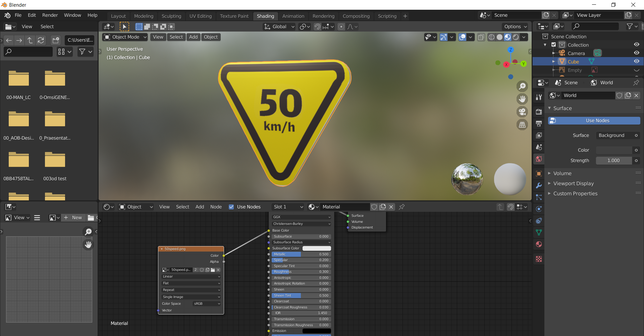
Task: Open the Modifiers wrench properties tab
Action: point(539,185)
